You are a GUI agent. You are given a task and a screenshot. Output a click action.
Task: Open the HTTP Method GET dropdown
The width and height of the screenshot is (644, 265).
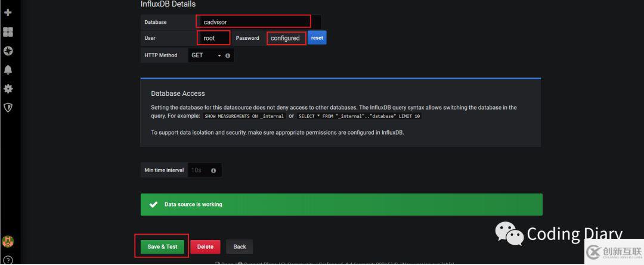tap(206, 55)
